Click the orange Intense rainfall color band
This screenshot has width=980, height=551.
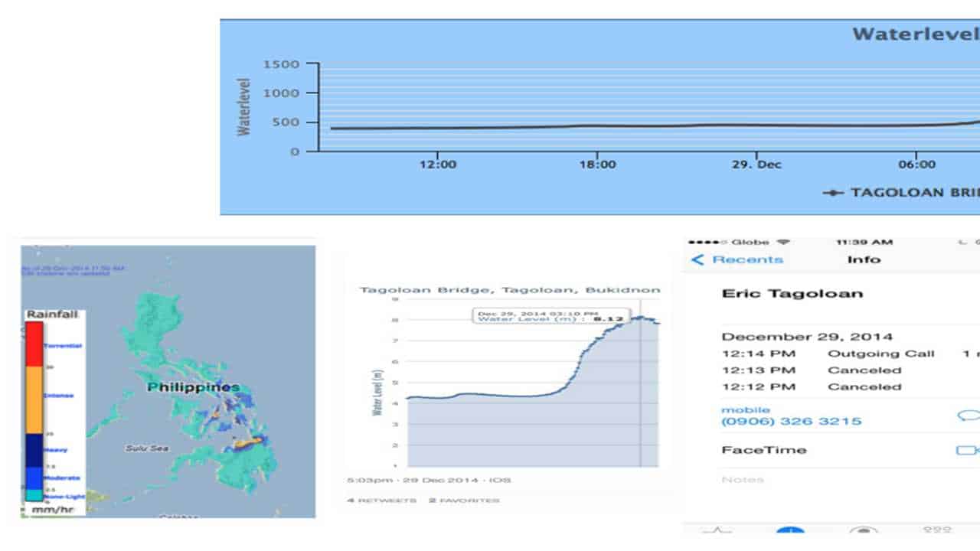pyautogui.click(x=34, y=399)
